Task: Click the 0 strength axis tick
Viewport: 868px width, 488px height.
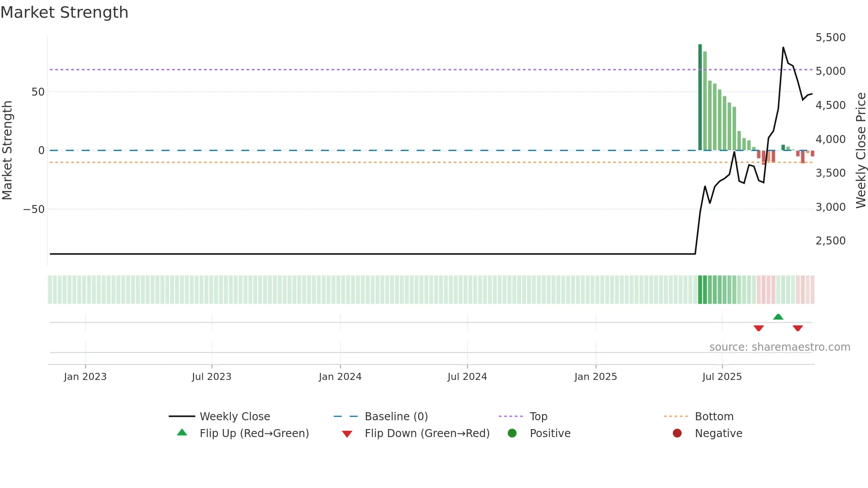Action: (x=42, y=151)
